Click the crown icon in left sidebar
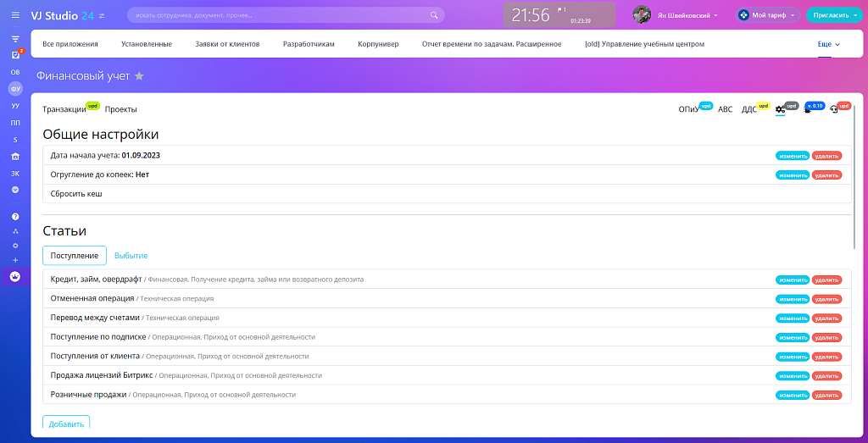 click(x=15, y=276)
